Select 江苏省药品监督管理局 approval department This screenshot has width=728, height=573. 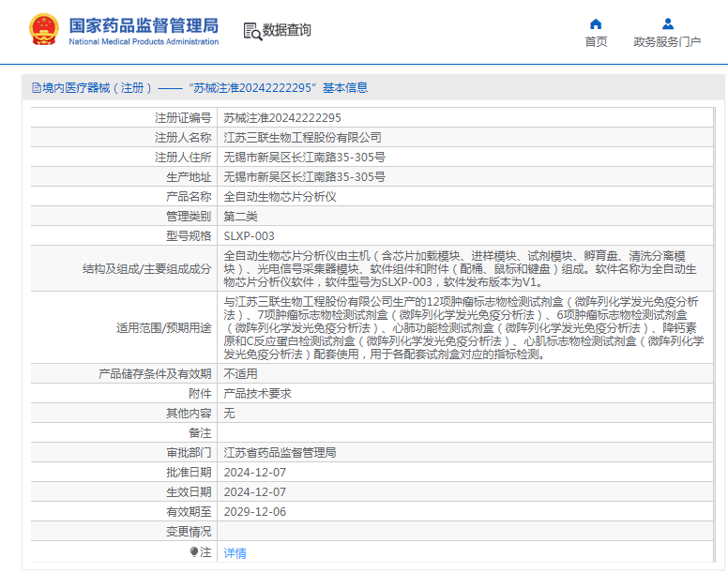(280, 452)
